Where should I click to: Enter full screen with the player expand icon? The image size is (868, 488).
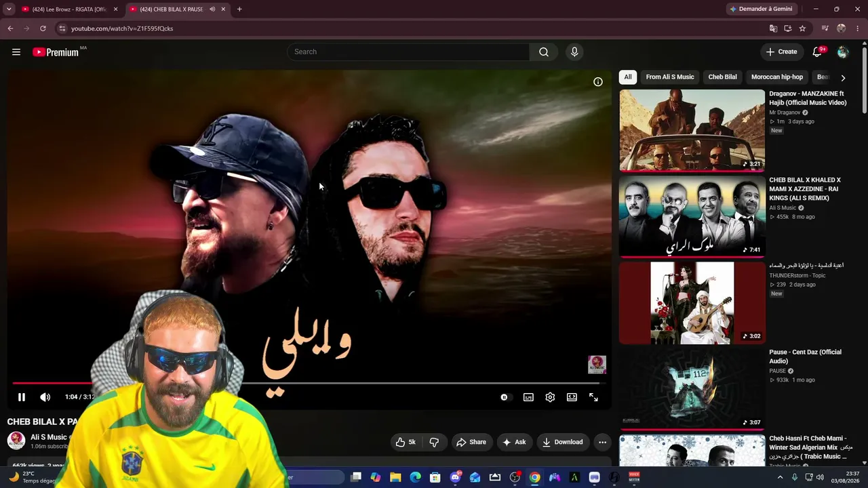pyautogui.click(x=593, y=397)
